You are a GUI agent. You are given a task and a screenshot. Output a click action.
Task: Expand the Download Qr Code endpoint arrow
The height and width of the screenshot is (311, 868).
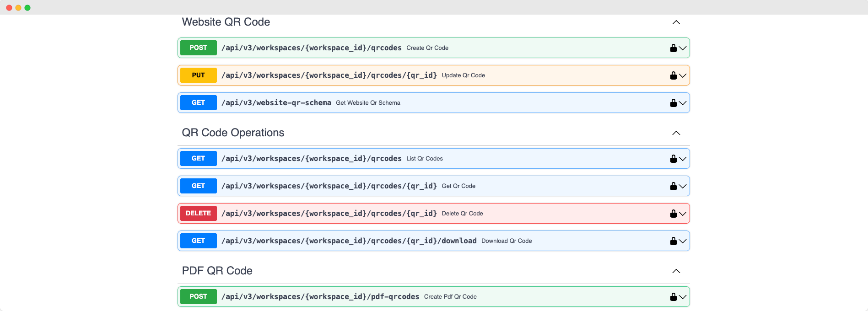click(683, 241)
